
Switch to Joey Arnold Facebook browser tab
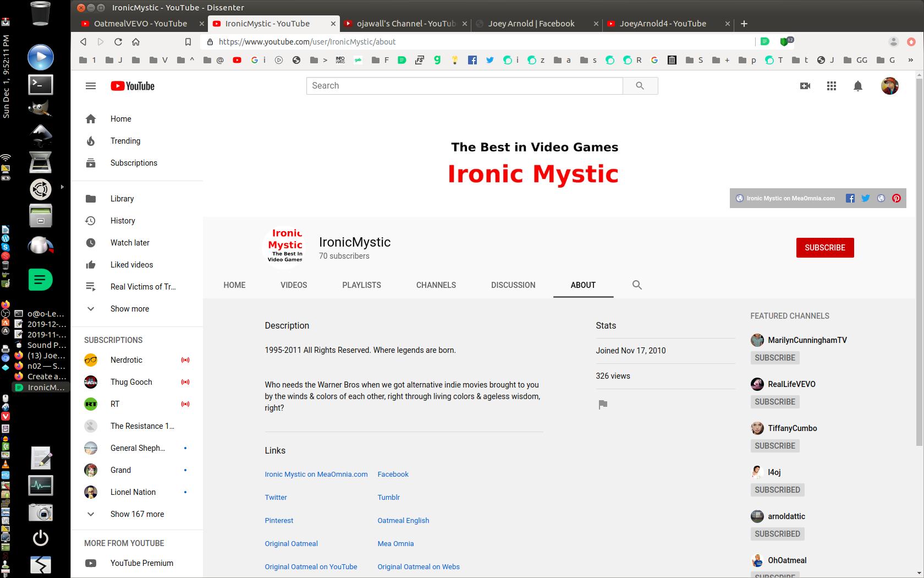coord(531,24)
